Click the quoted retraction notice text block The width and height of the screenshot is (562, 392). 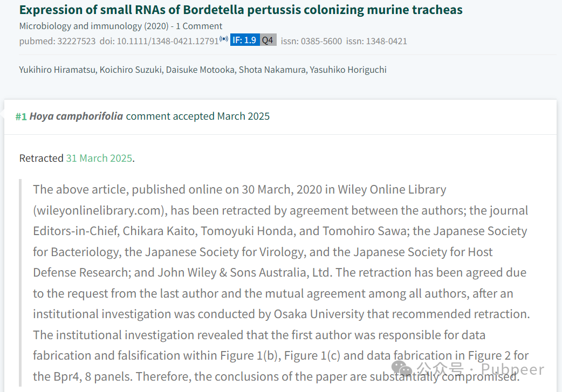282,283
